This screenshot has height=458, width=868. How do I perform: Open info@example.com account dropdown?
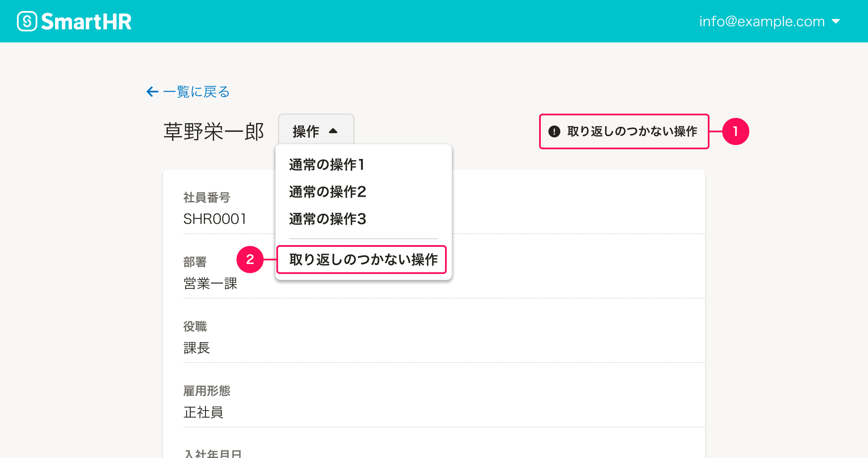pyautogui.click(x=762, y=21)
